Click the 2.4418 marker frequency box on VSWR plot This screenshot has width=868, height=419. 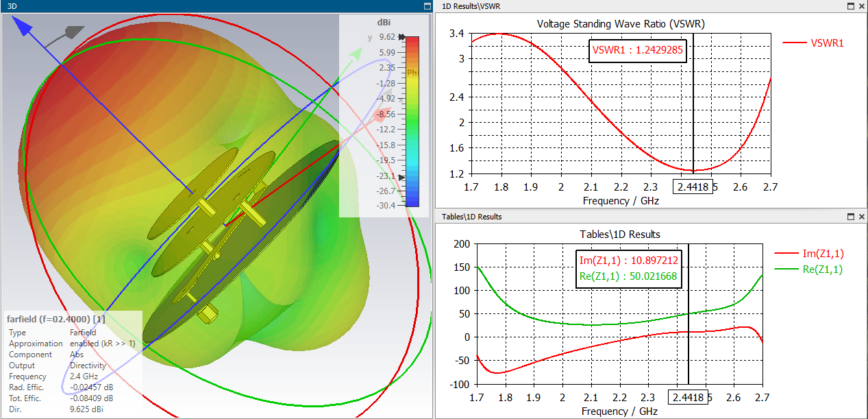click(x=693, y=187)
